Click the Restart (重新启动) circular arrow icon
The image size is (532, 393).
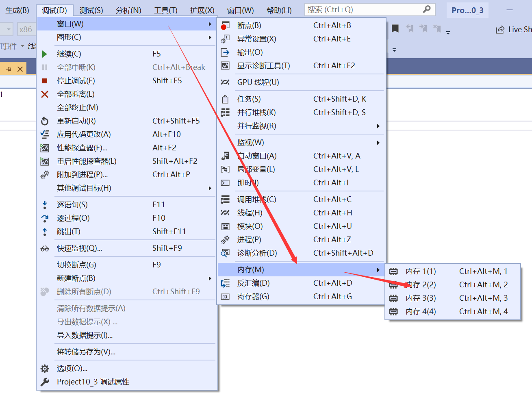pyautogui.click(x=45, y=121)
